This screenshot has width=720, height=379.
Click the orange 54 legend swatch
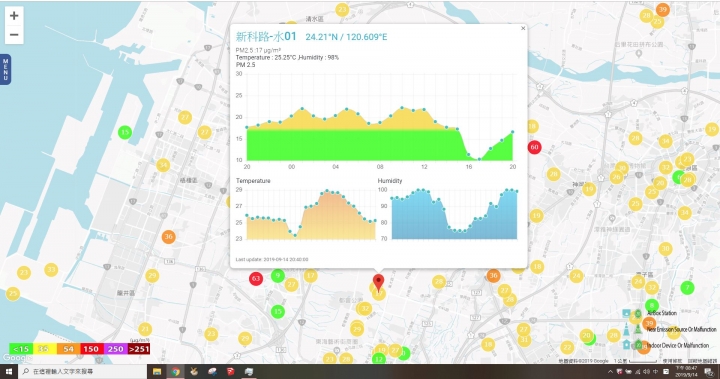point(68,349)
